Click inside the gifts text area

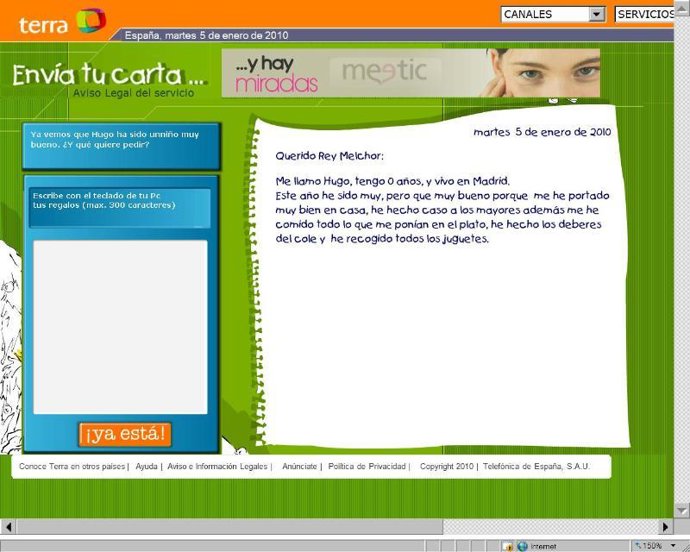click(x=121, y=327)
